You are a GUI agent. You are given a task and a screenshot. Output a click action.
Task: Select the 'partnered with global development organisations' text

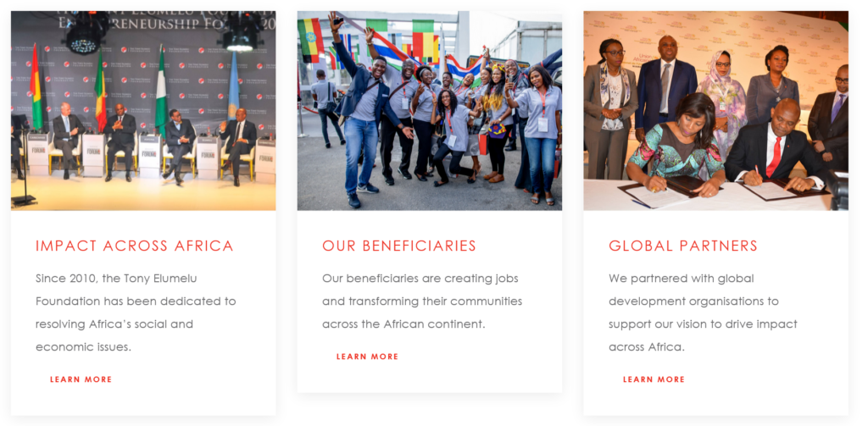(x=703, y=313)
